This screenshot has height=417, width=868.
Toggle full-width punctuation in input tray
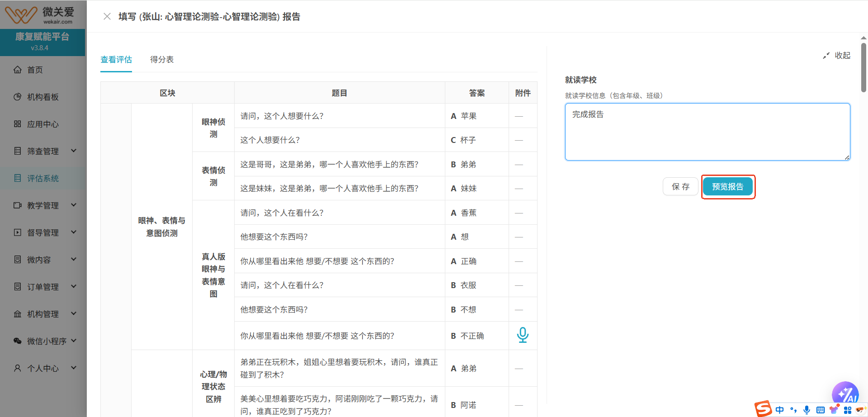tap(794, 410)
